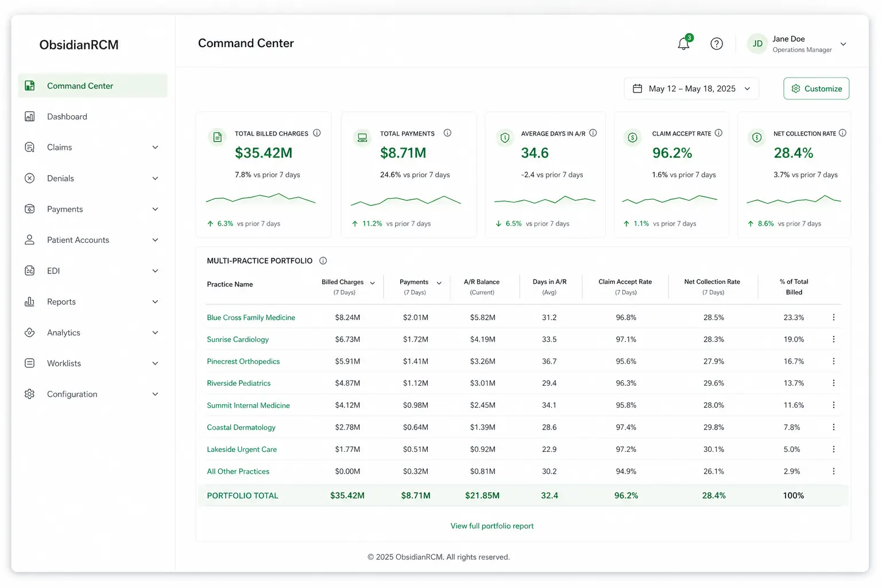Click the Days in A/R column header

pos(550,287)
